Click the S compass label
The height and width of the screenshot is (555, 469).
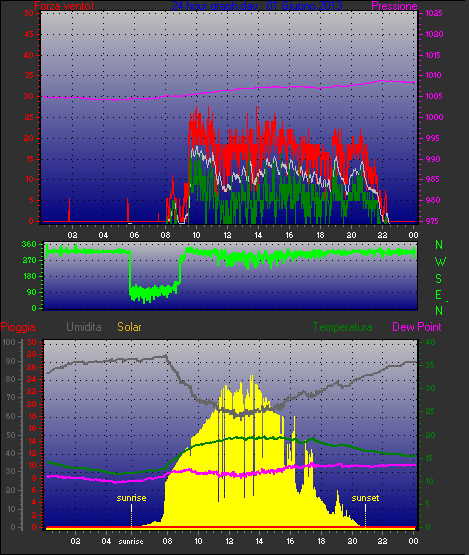click(439, 279)
